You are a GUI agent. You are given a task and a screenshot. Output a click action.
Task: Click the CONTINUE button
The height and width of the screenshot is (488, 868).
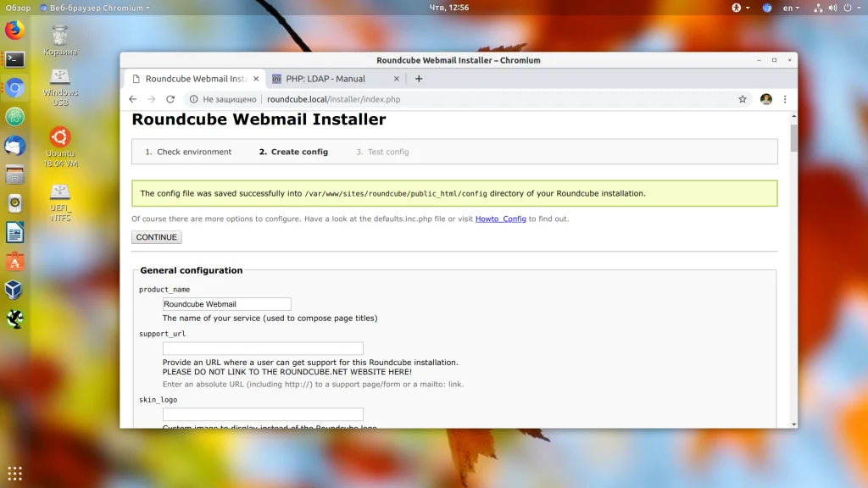click(x=157, y=237)
